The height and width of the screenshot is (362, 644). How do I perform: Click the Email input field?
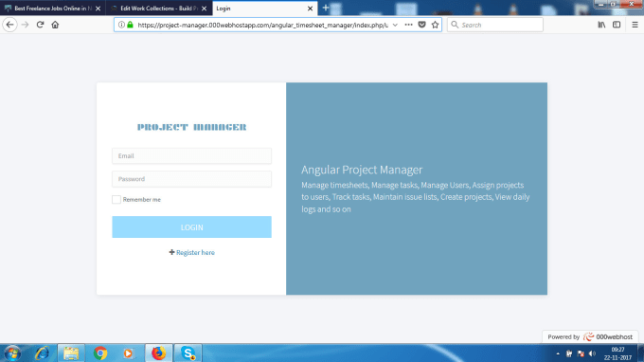192,155
